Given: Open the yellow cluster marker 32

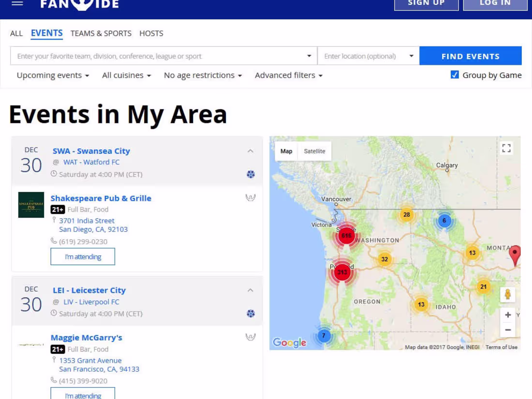Looking at the screenshot, I should pyautogui.click(x=384, y=259).
